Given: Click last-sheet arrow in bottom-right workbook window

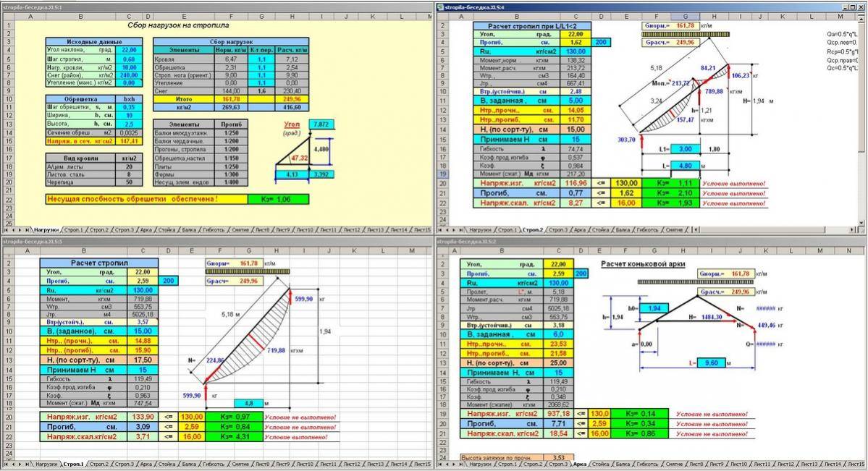Looking at the screenshot, I should [x=461, y=464].
